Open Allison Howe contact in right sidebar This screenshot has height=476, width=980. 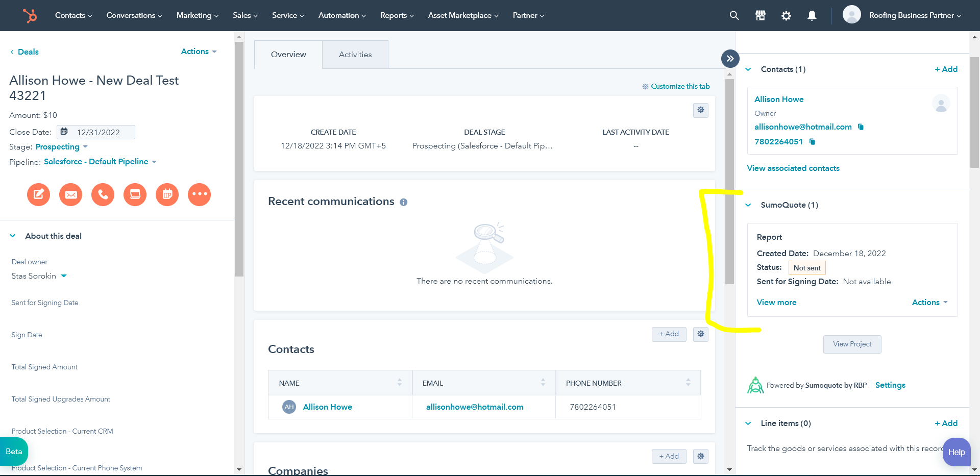point(779,99)
